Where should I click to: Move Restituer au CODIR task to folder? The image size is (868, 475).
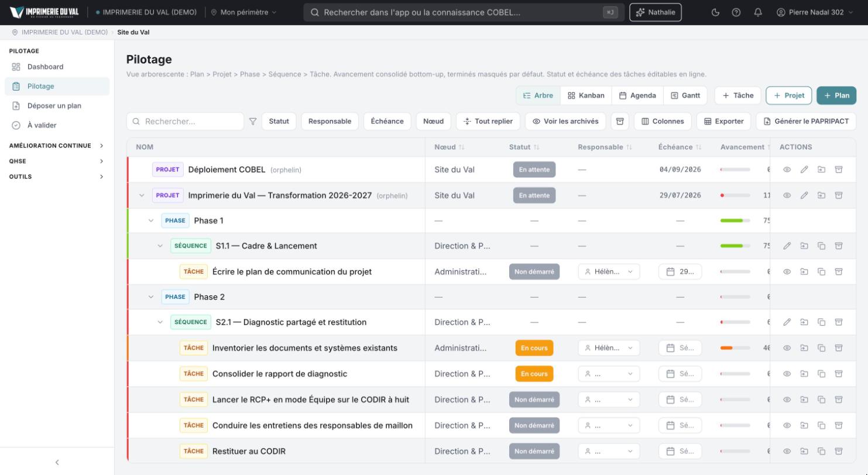pyautogui.click(x=804, y=451)
